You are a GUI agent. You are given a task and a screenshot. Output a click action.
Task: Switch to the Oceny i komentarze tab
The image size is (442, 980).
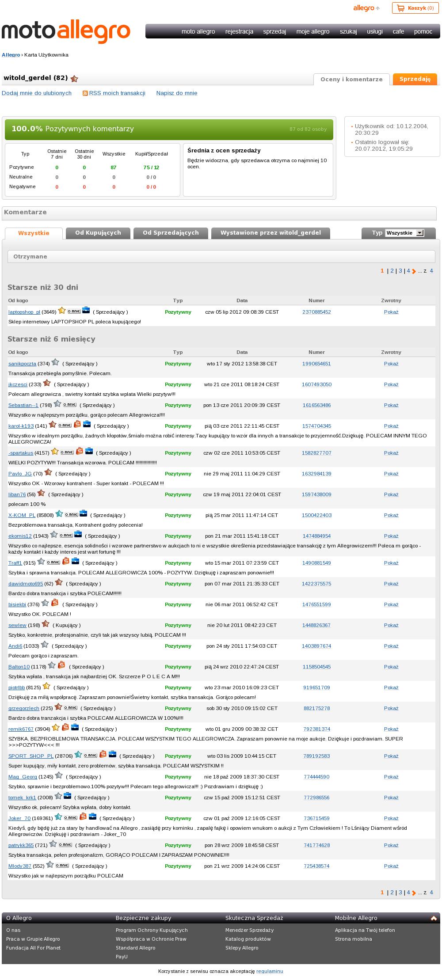[x=351, y=80]
